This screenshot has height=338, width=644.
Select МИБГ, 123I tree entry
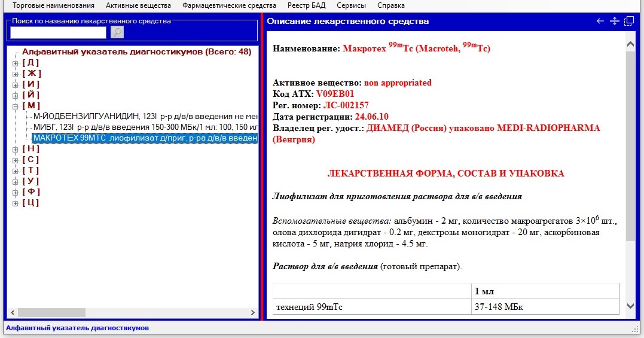click(145, 127)
